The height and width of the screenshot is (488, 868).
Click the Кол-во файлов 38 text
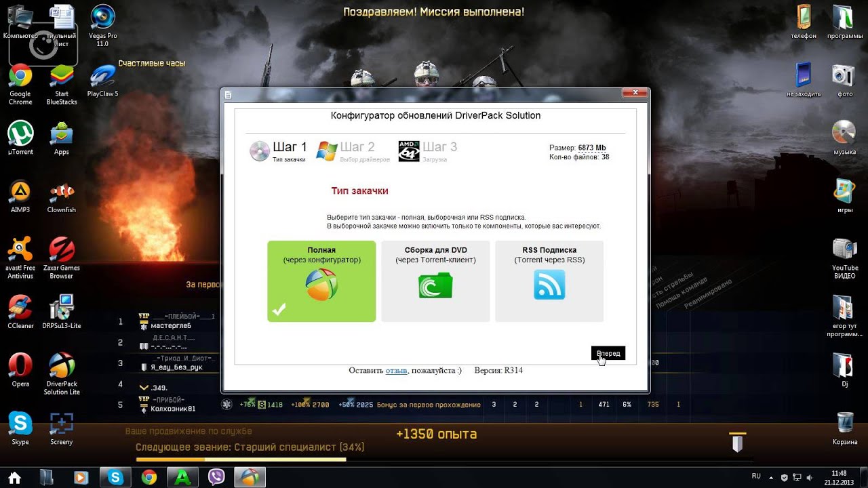pyautogui.click(x=579, y=157)
